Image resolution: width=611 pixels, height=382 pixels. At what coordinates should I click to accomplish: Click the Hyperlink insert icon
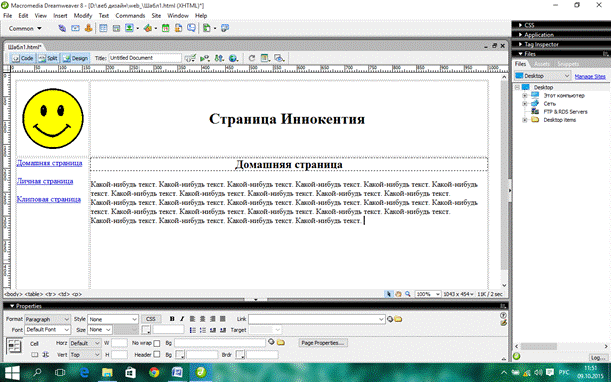pos(62,28)
